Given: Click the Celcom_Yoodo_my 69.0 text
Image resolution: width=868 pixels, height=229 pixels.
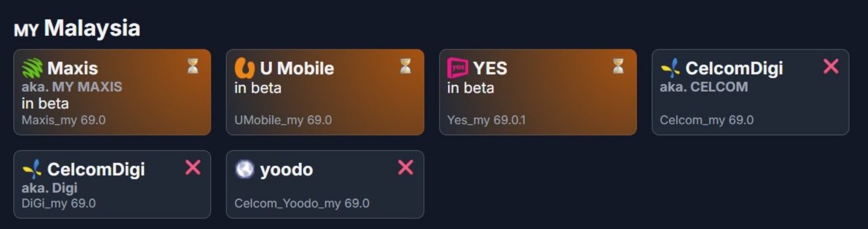Looking at the screenshot, I should point(302,203).
